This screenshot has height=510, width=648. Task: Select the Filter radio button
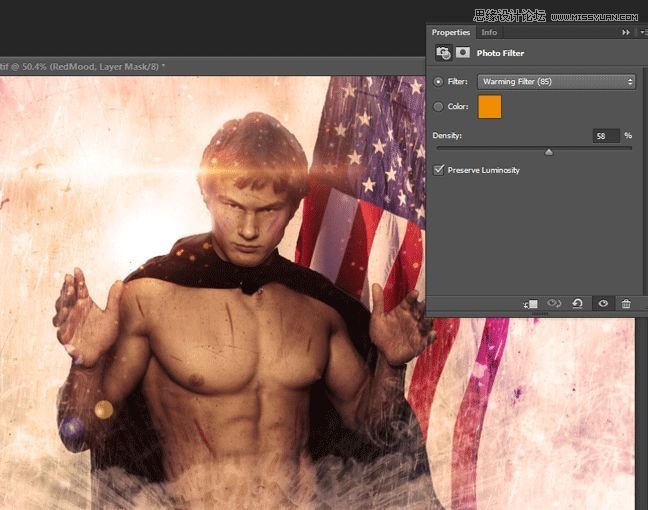(x=438, y=82)
